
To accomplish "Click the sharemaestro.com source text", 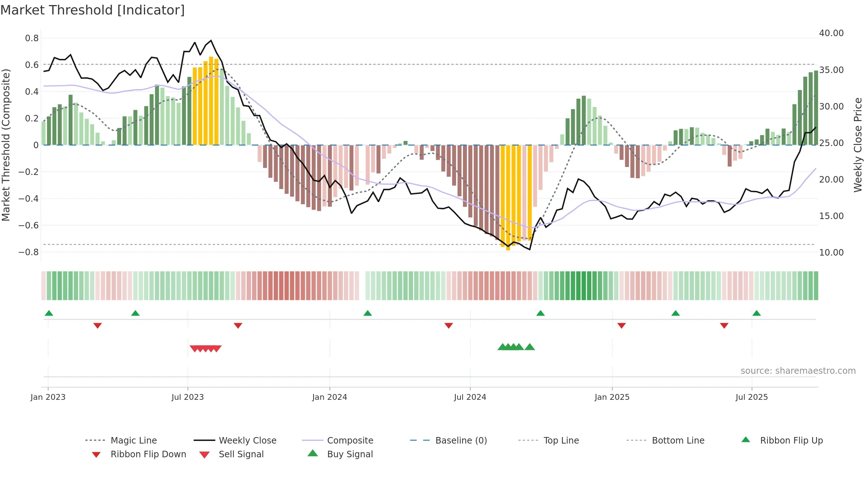I will coord(798,371).
